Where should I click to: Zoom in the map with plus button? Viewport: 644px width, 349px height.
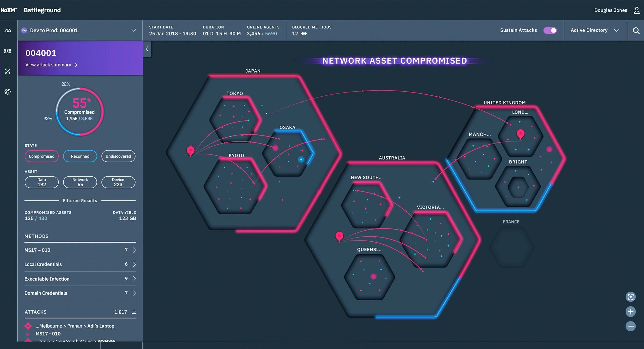[x=630, y=312]
